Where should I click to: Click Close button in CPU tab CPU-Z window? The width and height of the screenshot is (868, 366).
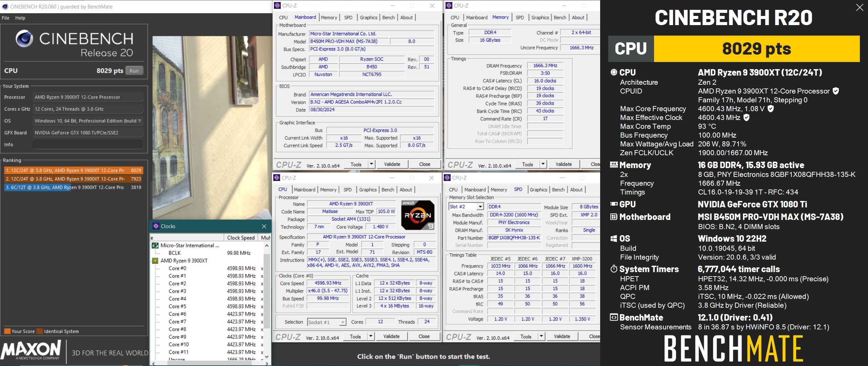tap(424, 337)
